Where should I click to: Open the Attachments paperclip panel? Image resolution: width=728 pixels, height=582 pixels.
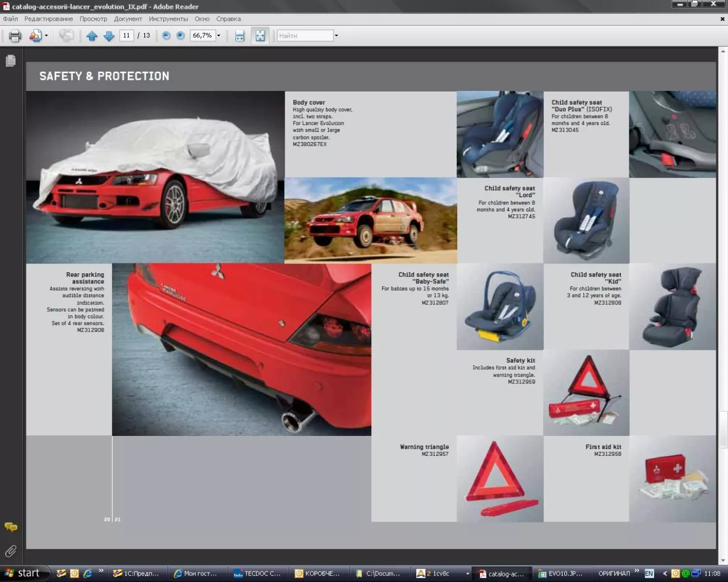(x=10, y=551)
